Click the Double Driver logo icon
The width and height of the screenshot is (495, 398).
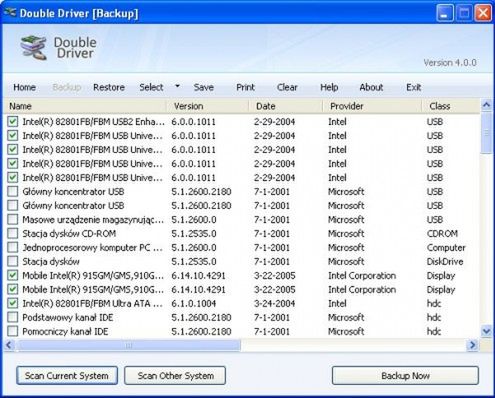[x=33, y=48]
